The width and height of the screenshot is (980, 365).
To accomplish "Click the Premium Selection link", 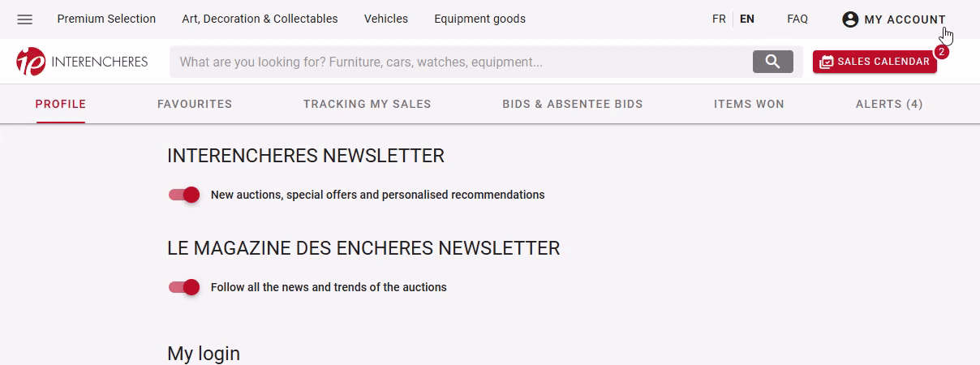I will 106,19.
